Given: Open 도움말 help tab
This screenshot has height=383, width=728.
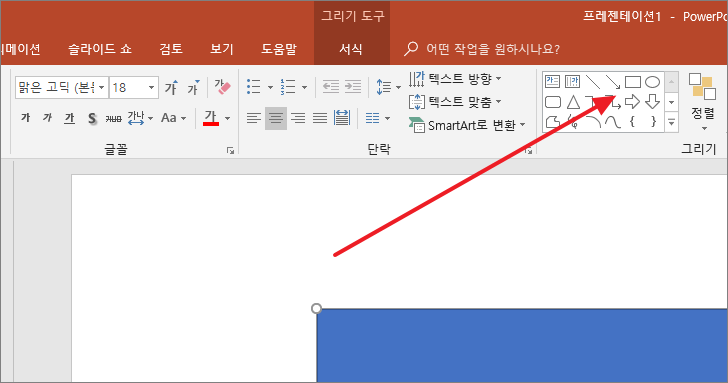Looking at the screenshot, I should point(279,49).
